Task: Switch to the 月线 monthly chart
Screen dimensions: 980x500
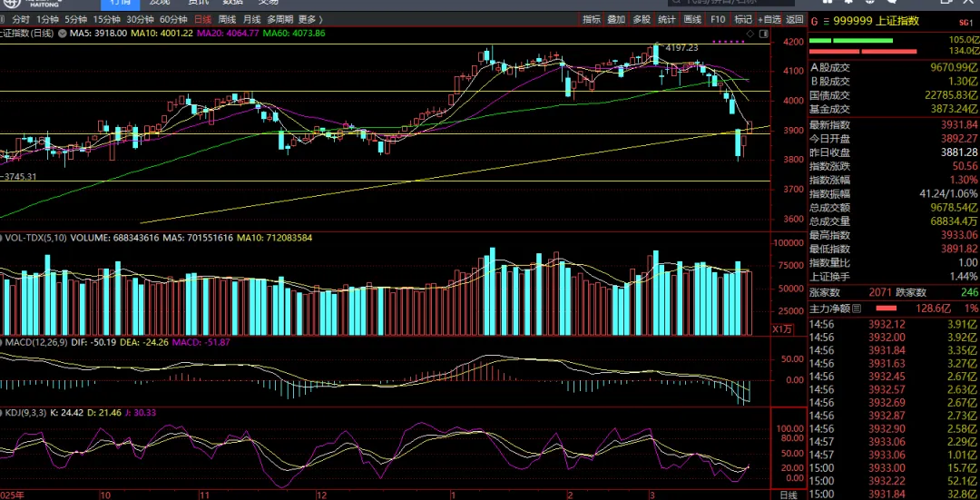Action: 252,19
